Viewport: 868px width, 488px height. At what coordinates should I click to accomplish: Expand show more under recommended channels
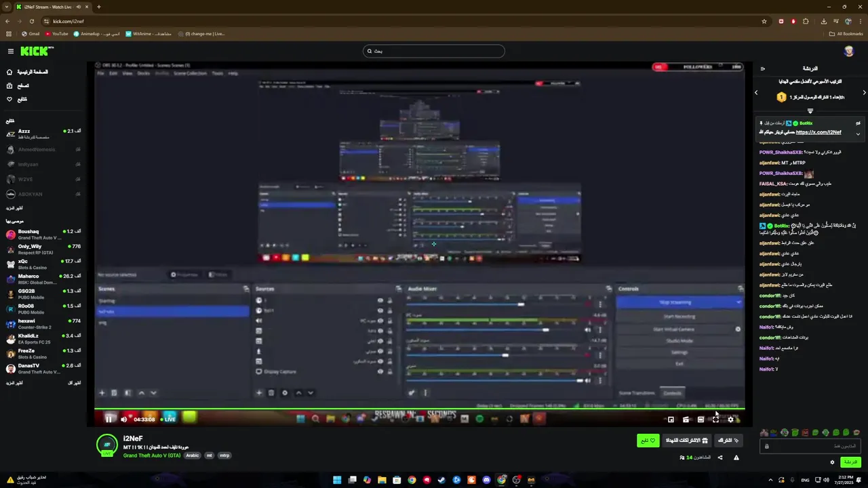click(14, 383)
